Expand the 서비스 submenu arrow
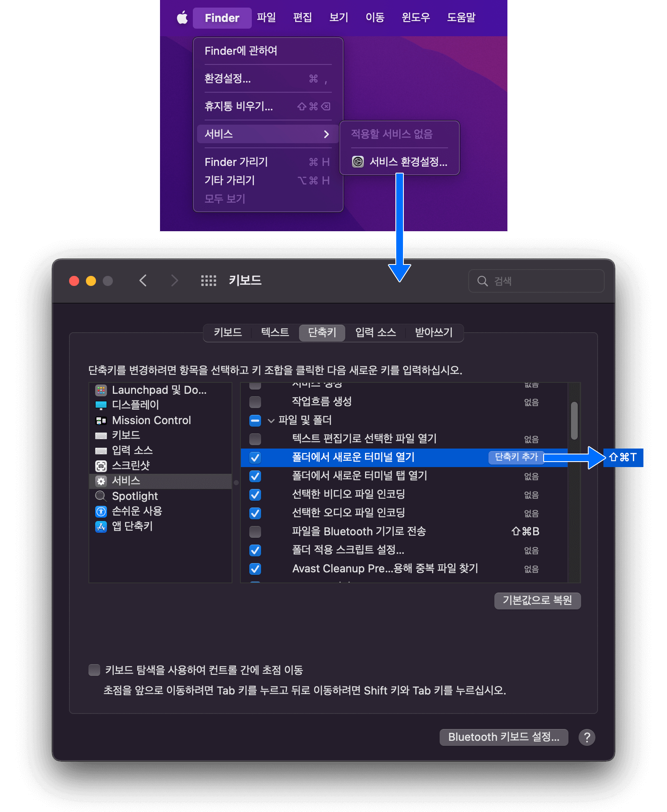 pyautogui.click(x=326, y=134)
